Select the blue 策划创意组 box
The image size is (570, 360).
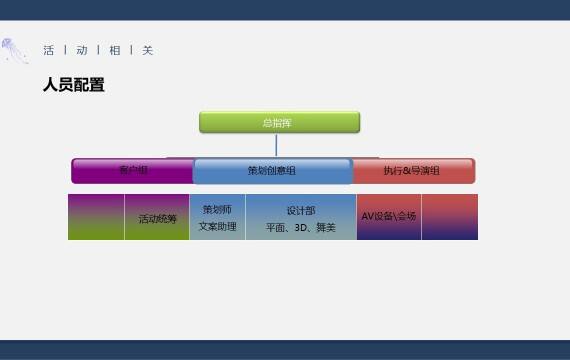click(x=273, y=171)
